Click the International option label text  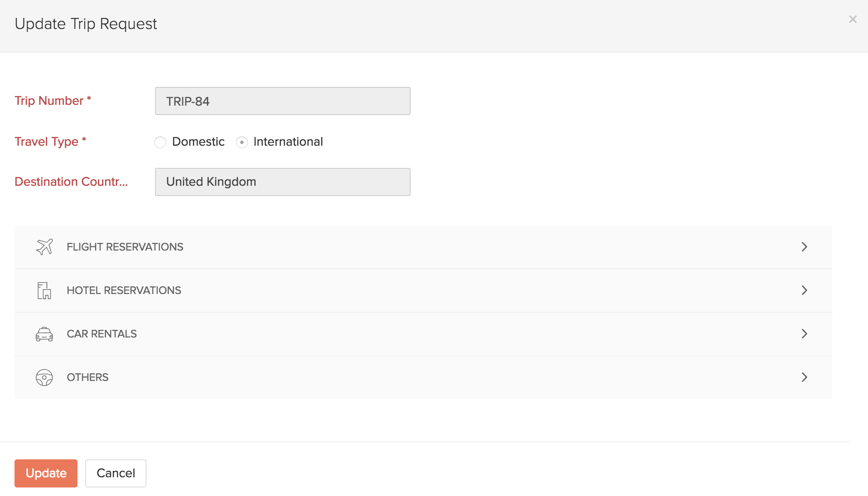(288, 142)
